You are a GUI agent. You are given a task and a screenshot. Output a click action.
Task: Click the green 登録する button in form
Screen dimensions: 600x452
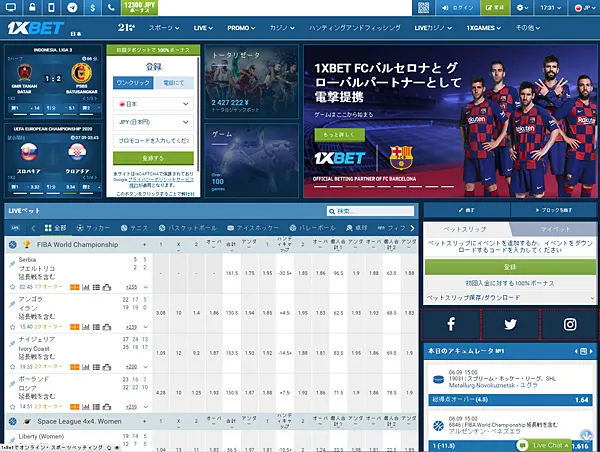click(153, 158)
